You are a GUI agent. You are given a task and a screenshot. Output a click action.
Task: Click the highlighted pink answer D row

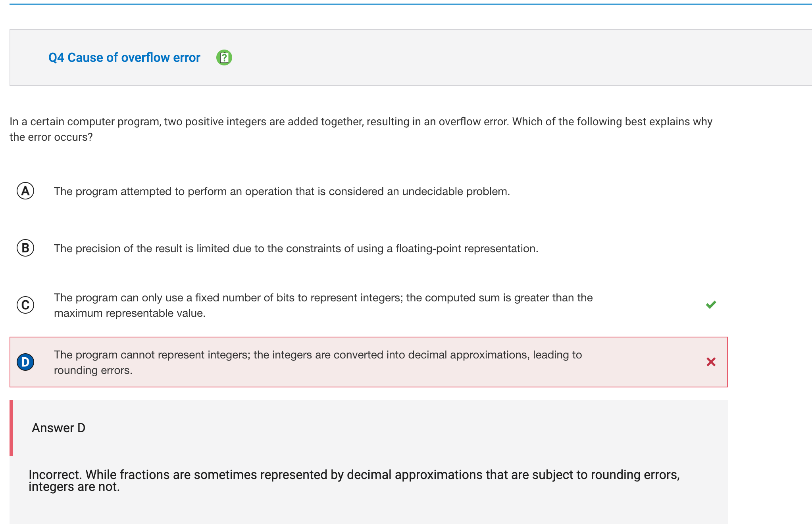click(x=369, y=362)
